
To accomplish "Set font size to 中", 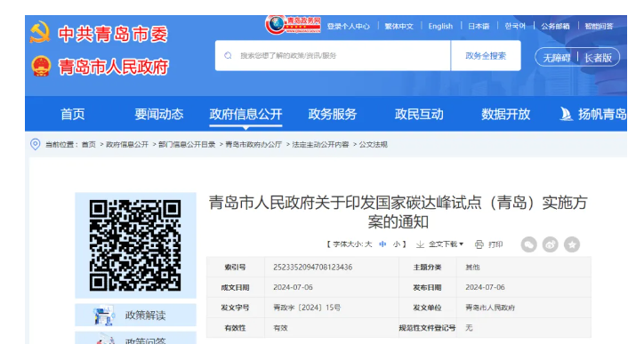I will click(382, 244).
